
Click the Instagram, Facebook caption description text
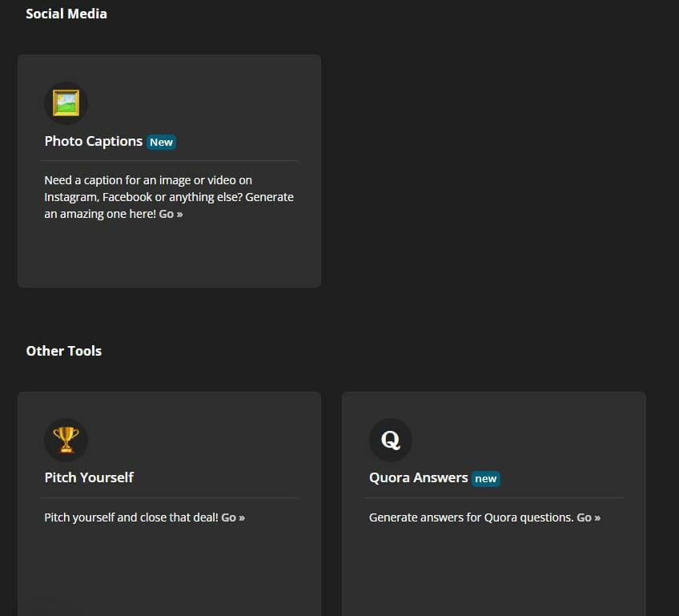(169, 197)
